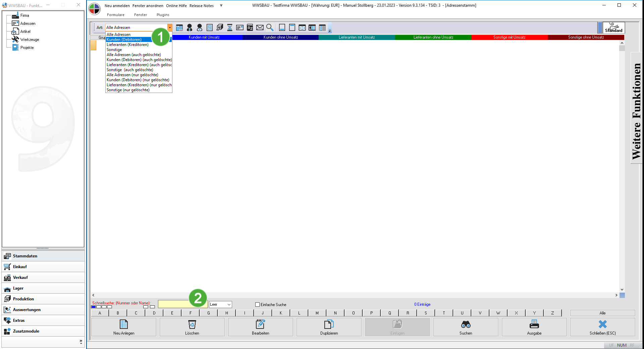Click the Löschen button
644x349 pixels.
click(192, 327)
